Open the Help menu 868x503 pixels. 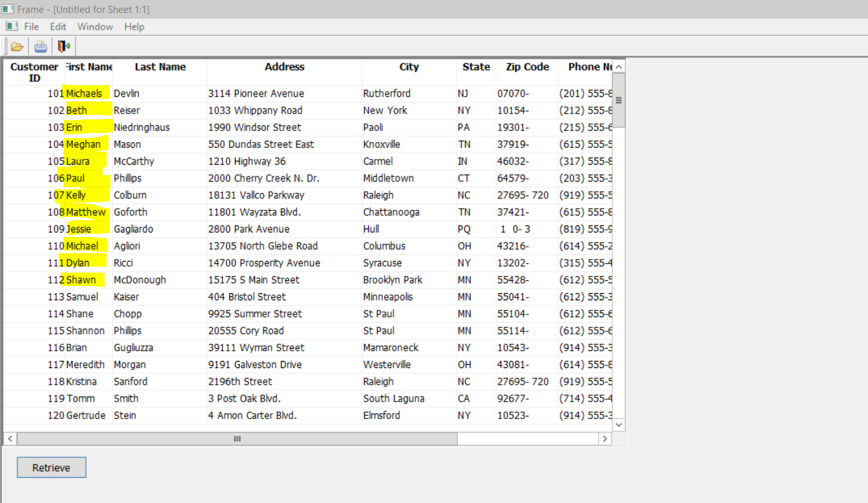134,26
